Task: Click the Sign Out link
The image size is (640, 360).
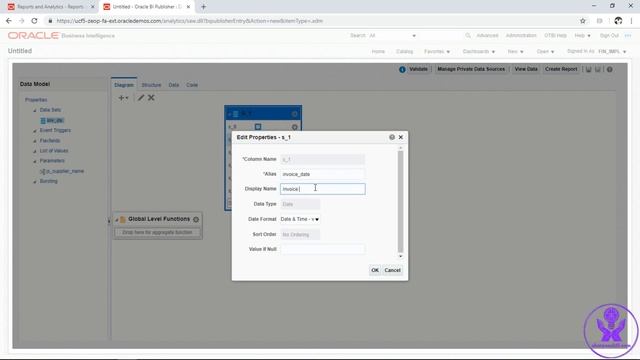Action: pos(609,36)
